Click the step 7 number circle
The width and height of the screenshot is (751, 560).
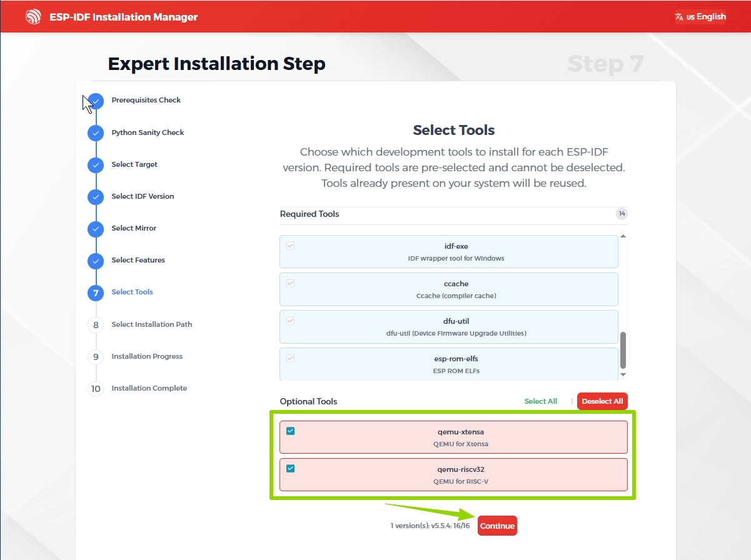tap(96, 292)
